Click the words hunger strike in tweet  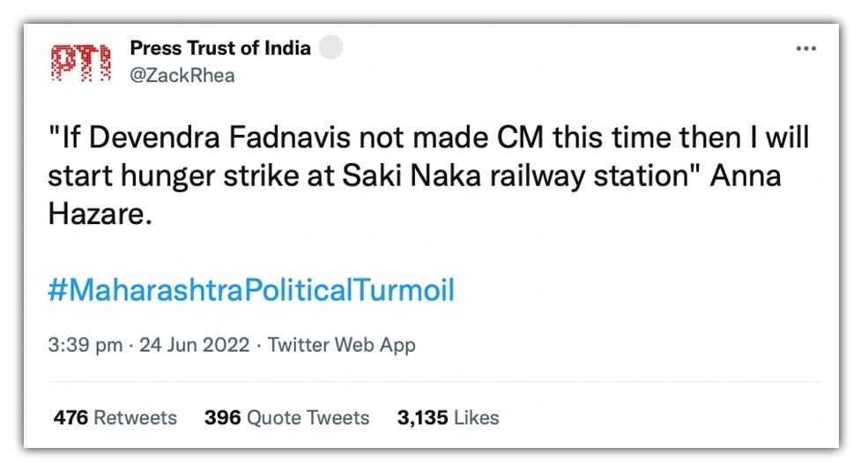point(212,175)
